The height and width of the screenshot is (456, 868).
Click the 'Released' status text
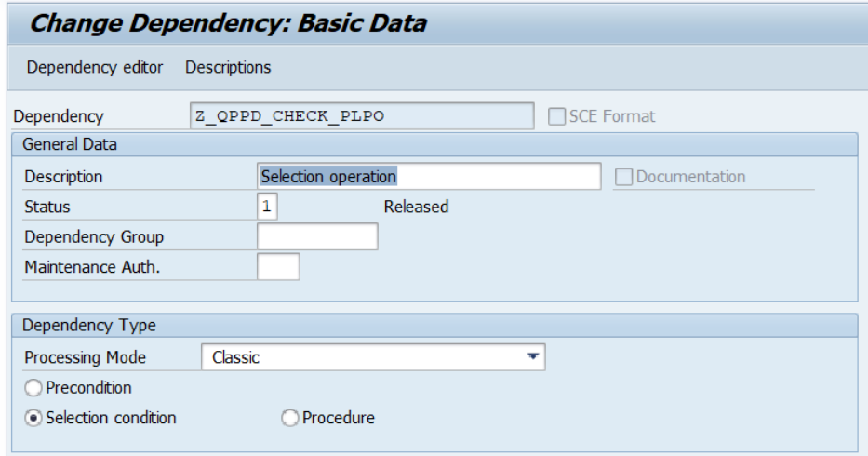click(416, 206)
